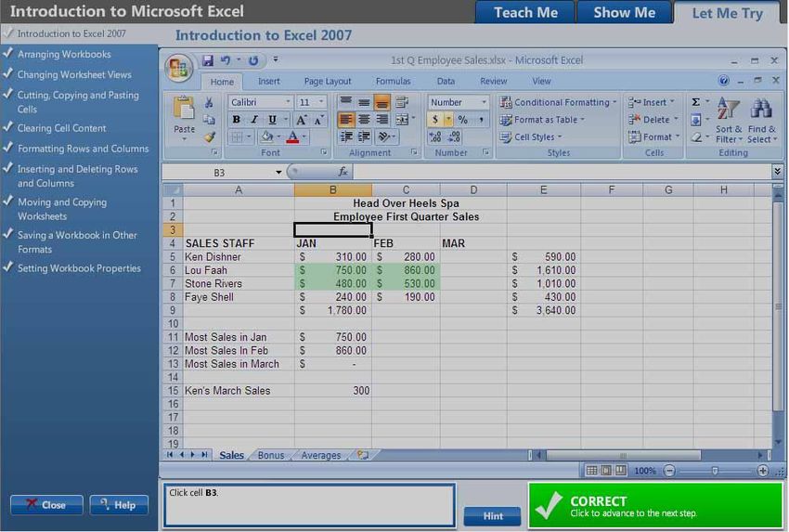Screen dimensions: 789x532
Task: Click the Hint button
Action: (x=493, y=516)
